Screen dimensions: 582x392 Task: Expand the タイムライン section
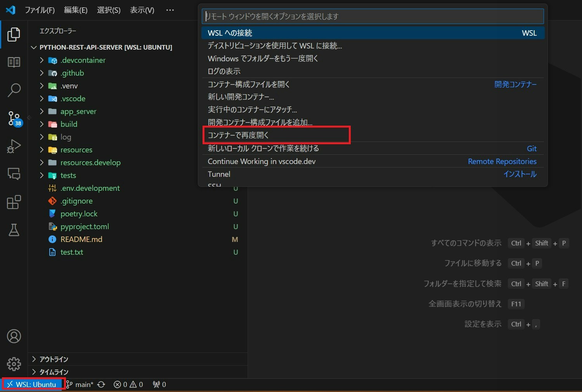click(138, 372)
